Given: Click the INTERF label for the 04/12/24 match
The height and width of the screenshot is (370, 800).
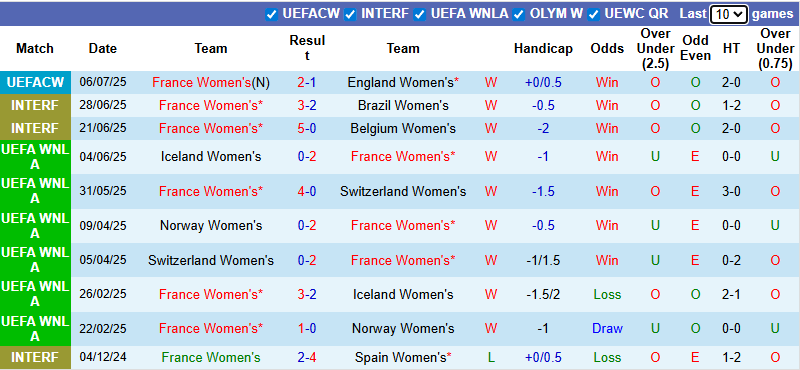Looking at the screenshot, I should point(35,358).
